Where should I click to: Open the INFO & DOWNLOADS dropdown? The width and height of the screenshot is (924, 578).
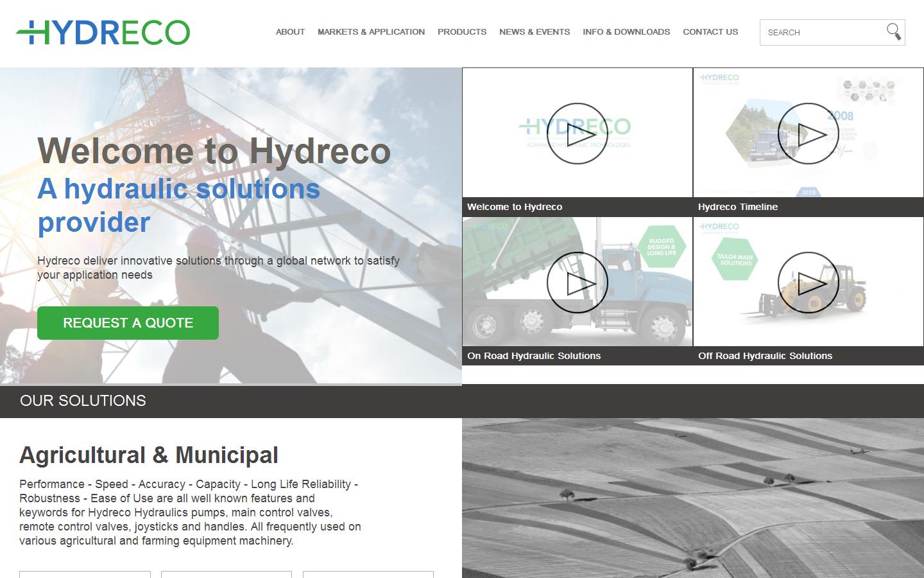[x=626, y=31]
